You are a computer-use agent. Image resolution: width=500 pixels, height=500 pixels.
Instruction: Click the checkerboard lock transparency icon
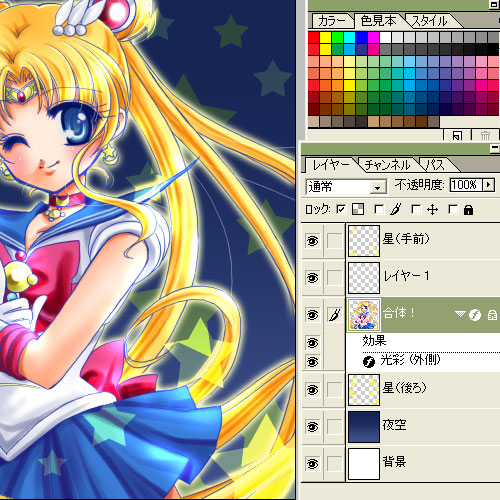358,209
